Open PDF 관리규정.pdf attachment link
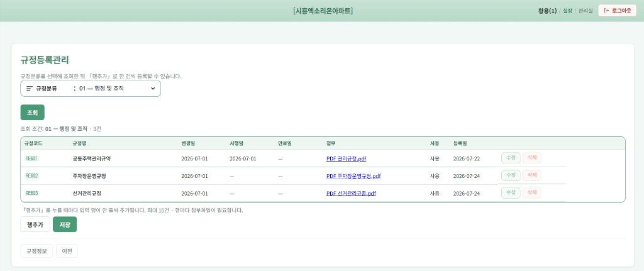The width and height of the screenshot is (644, 271). click(x=347, y=159)
